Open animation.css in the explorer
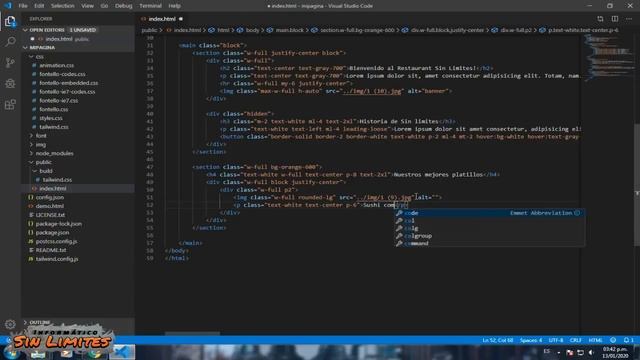 click(56, 65)
